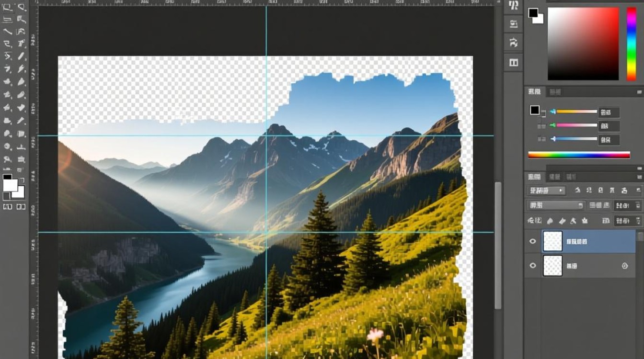Switch to the second tab of the Layers panel group
The height and width of the screenshot is (359, 644).
(x=555, y=177)
